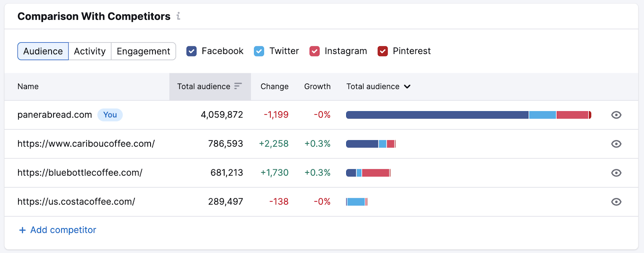Toggle visibility eye for panerabread.com row
644x253 pixels.
616,115
